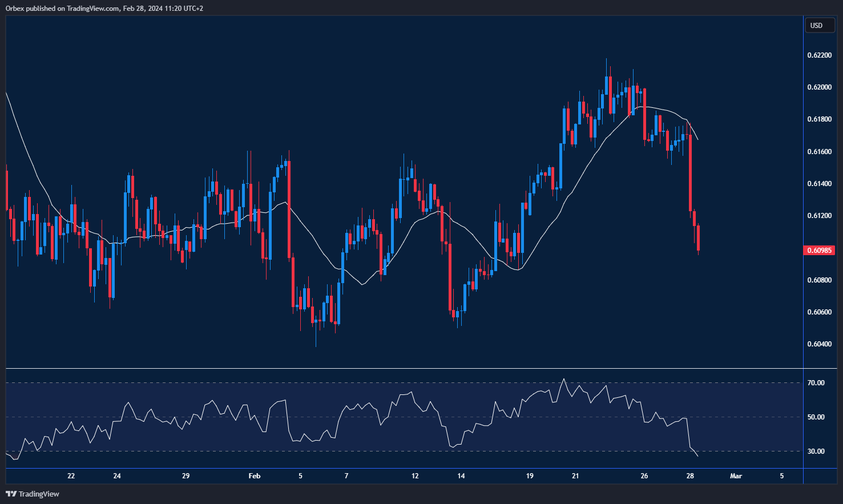843x504 pixels.
Task: Select the Feb marker on the time axis
Action: (x=255, y=476)
